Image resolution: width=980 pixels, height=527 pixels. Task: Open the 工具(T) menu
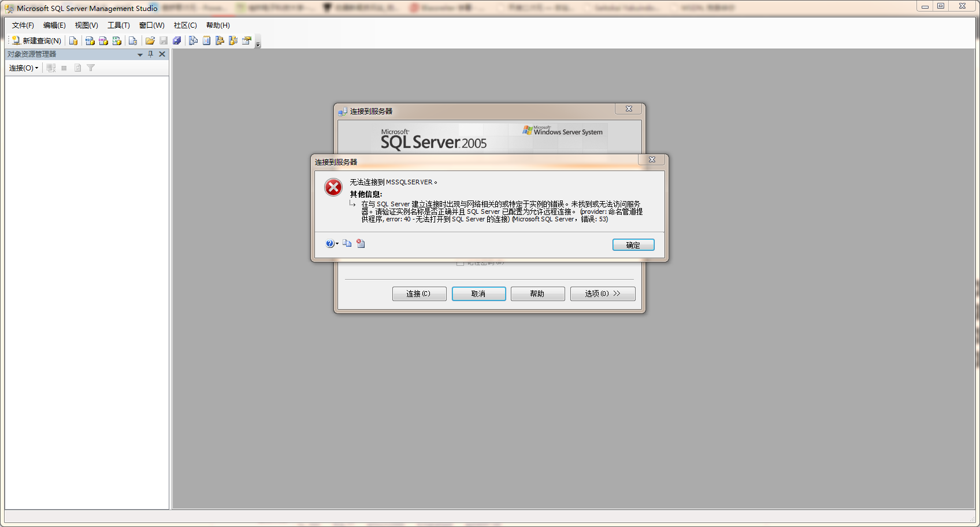tap(118, 25)
